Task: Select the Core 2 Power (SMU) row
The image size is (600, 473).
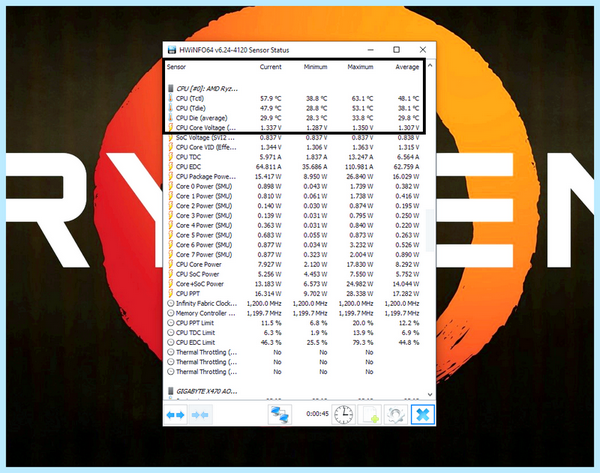Action: pyautogui.click(x=294, y=206)
